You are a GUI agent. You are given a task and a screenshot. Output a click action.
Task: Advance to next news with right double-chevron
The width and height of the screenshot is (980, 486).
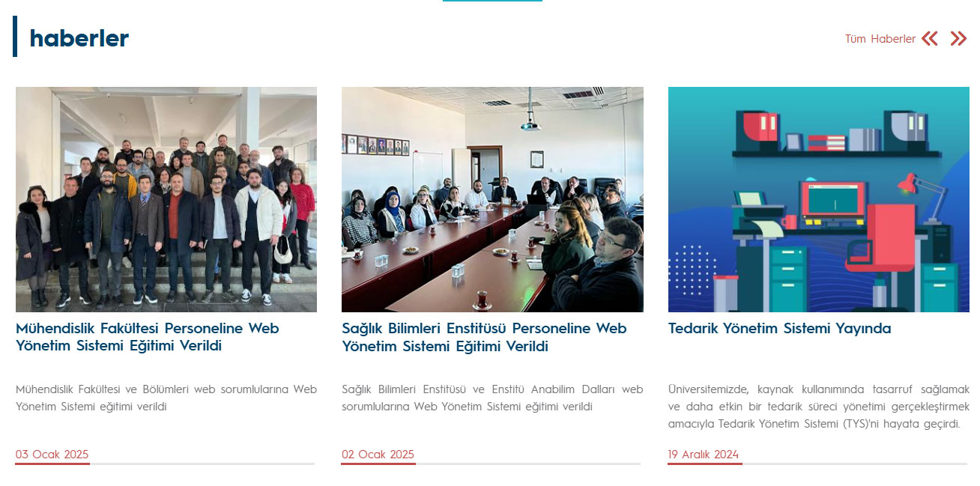tap(958, 39)
